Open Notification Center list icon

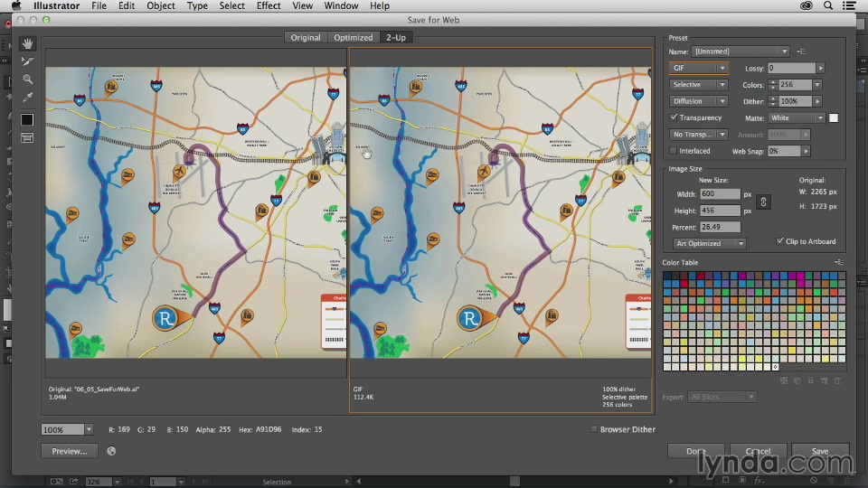(849, 5)
